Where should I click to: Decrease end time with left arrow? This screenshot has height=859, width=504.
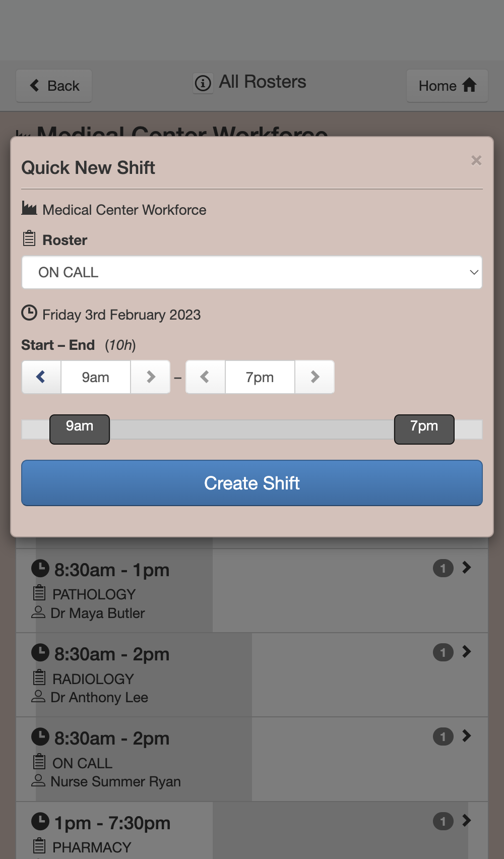(x=205, y=377)
